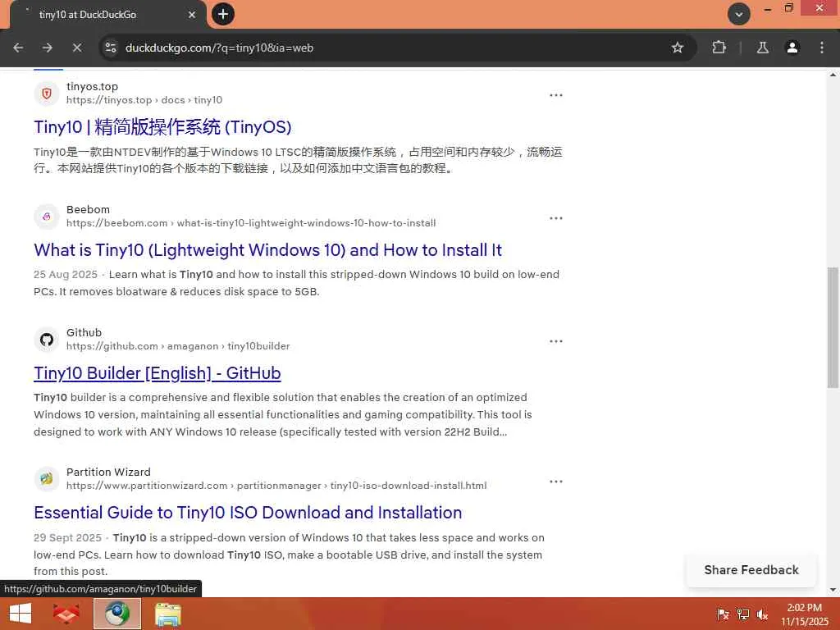Open more options for Partition Wizard result
Image resolution: width=840 pixels, height=630 pixels.
click(x=556, y=481)
